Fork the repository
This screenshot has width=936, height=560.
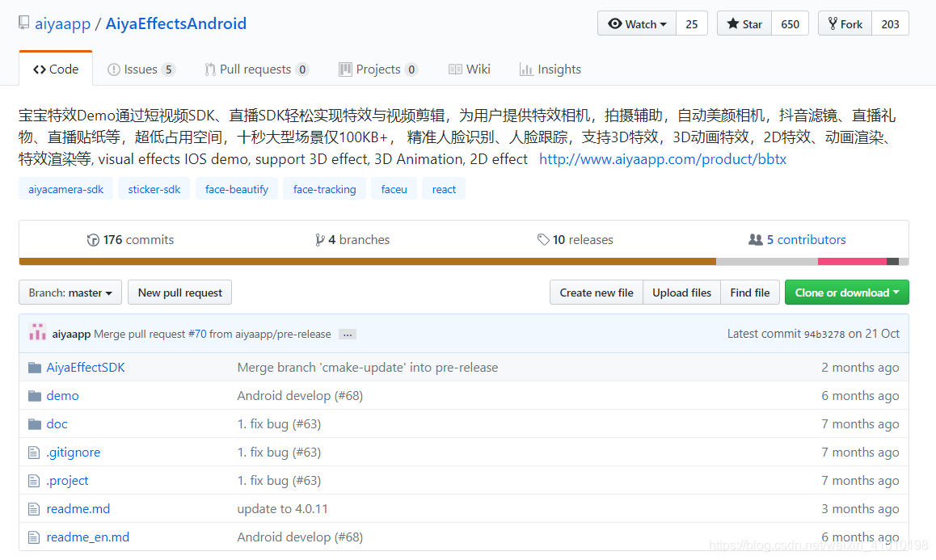(845, 24)
